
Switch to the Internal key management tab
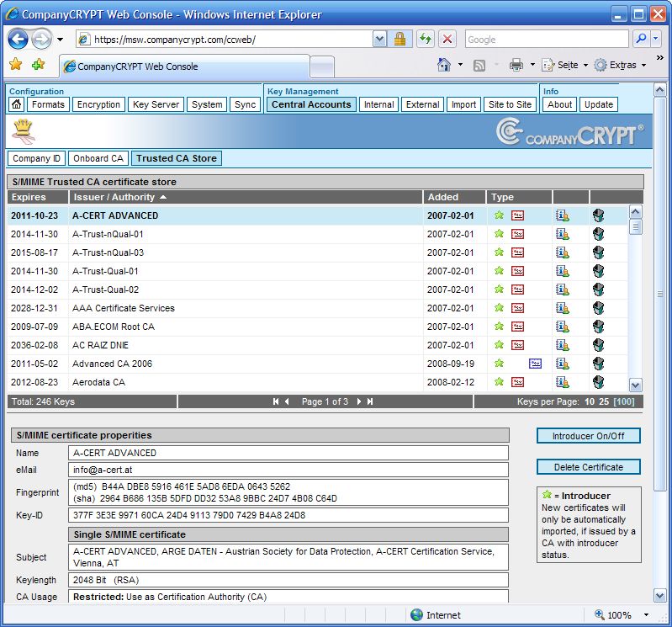click(378, 104)
